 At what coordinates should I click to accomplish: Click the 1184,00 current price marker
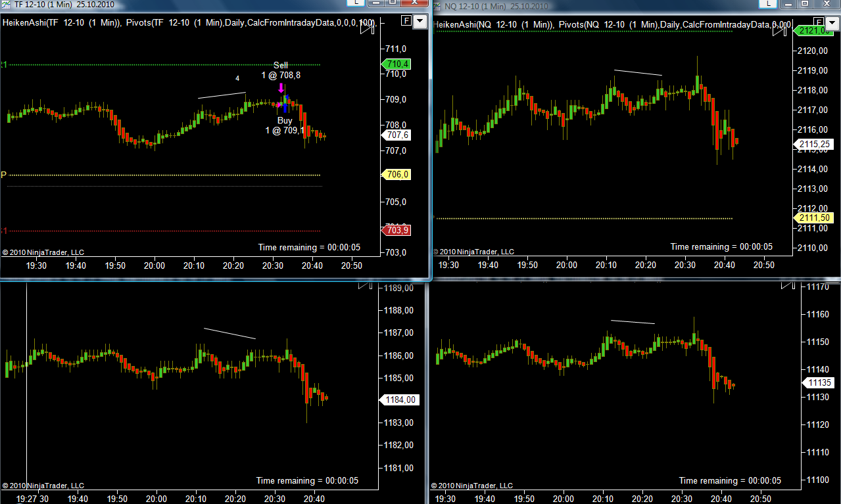tap(400, 400)
